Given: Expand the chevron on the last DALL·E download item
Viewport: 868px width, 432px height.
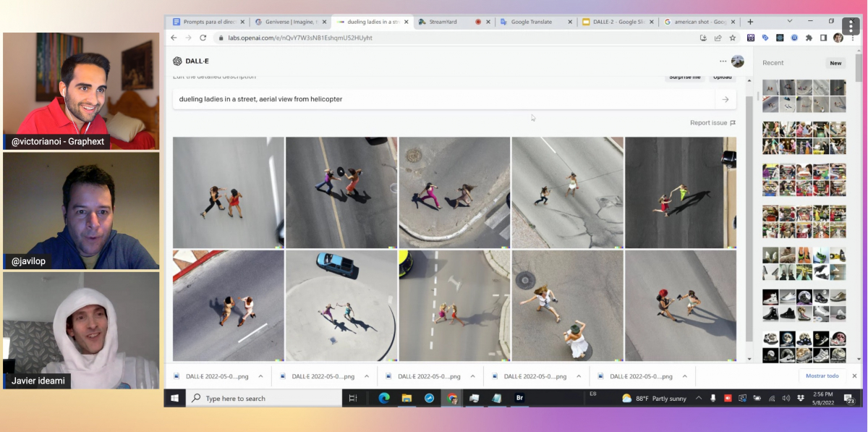Looking at the screenshot, I should tap(684, 376).
